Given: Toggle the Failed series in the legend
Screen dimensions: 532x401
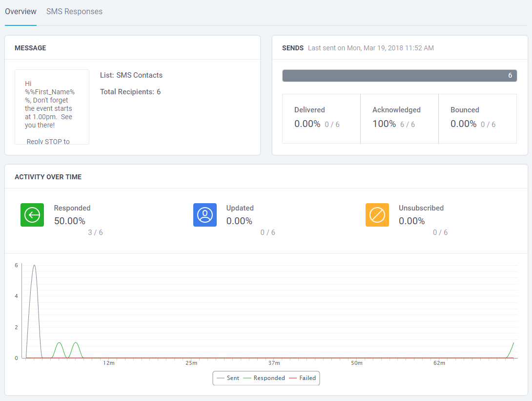Looking at the screenshot, I should click(x=302, y=378).
